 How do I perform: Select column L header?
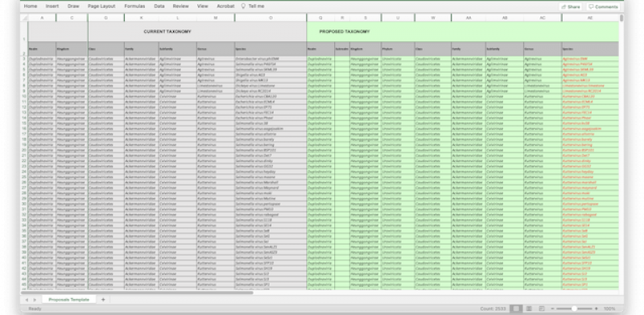(x=177, y=18)
